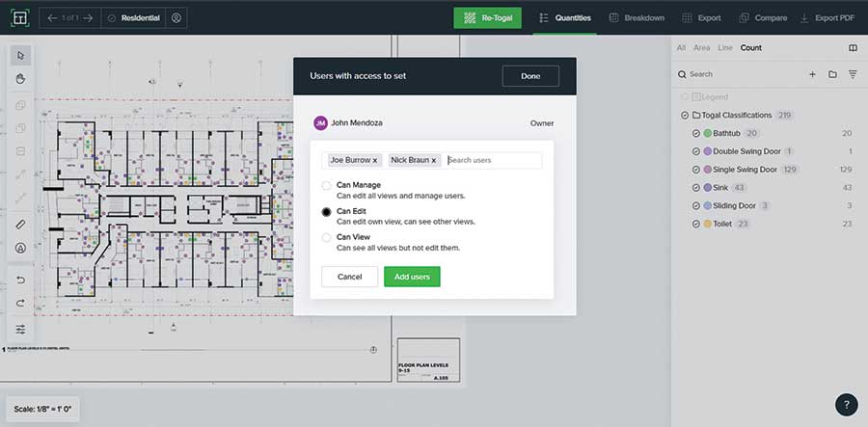
Task: Open the help question mark button
Action: click(x=846, y=405)
